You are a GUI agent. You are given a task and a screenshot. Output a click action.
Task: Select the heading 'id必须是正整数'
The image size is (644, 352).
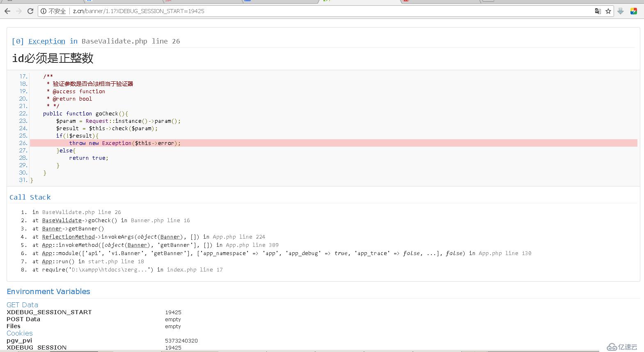click(x=53, y=58)
